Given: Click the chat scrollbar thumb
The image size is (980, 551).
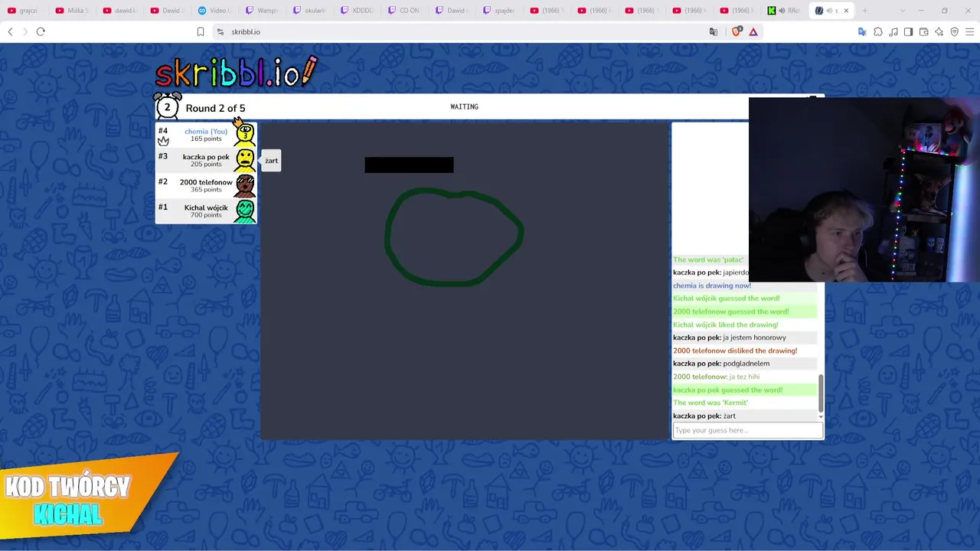Looking at the screenshot, I should 821,393.
